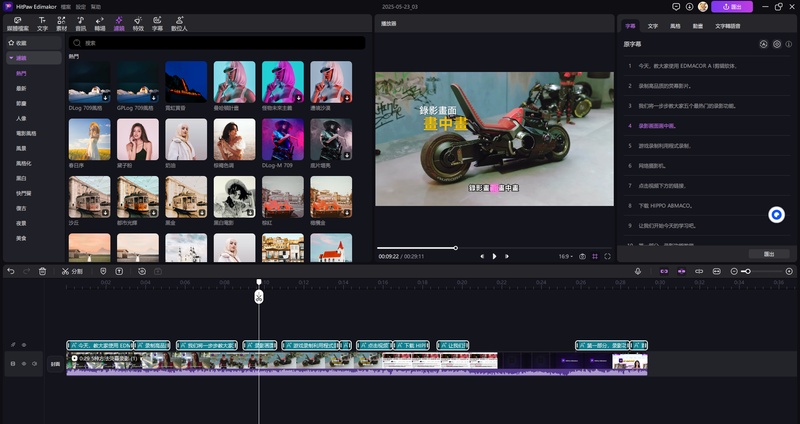Toggle lock on the subtitle track
Screen dimensions: 800x424
pos(13,345)
